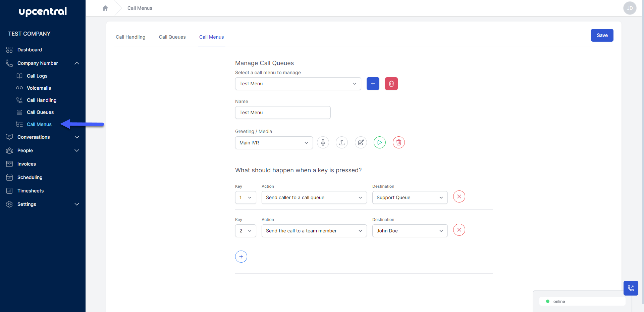644x312 pixels.
Task: Play the Main IVR greeting
Action: click(379, 142)
